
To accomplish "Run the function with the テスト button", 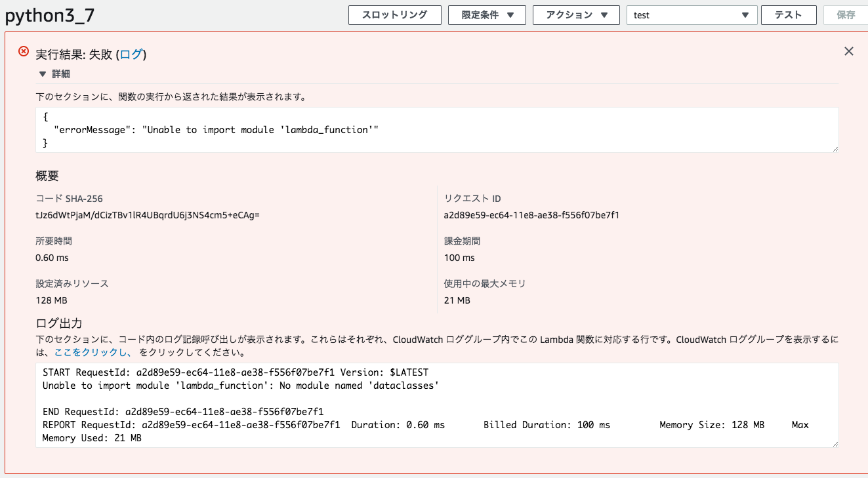I will pyautogui.click(x=789, y=14).
